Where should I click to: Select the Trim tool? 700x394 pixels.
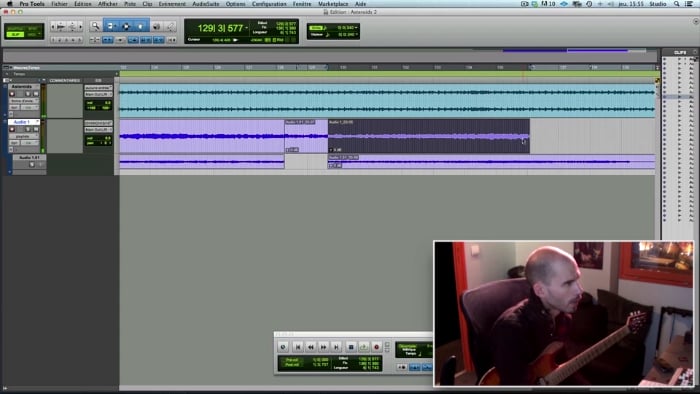coord(110,26)
